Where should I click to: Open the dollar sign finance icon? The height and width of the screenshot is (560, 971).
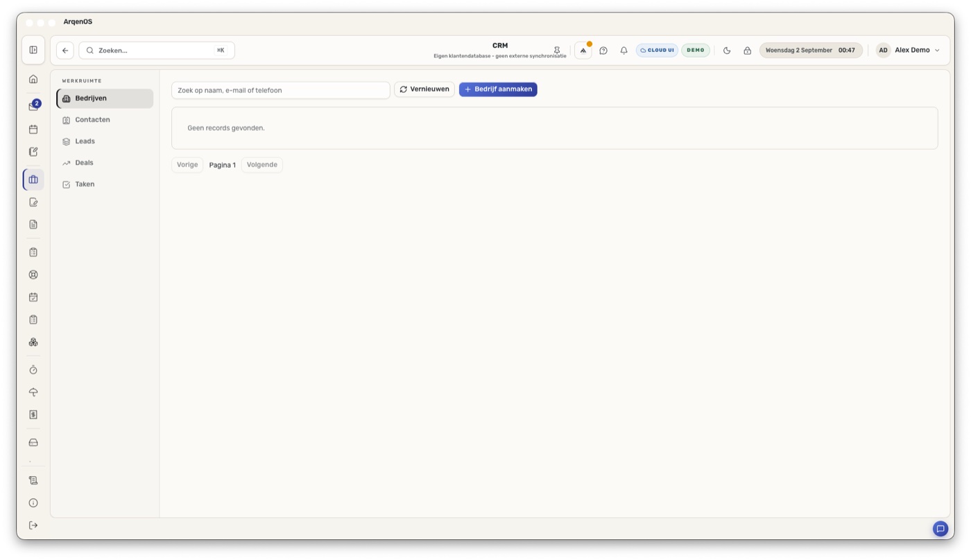[33, 414]
